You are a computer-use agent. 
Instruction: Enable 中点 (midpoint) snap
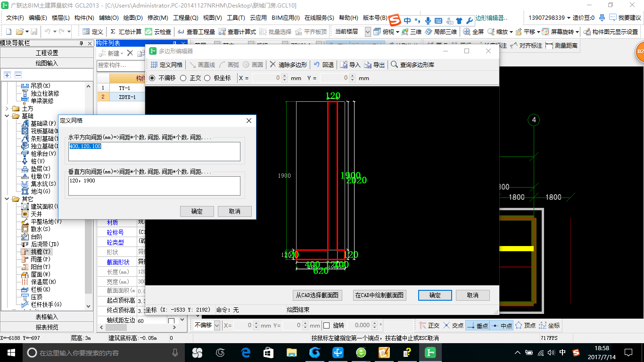pos(501,325)
